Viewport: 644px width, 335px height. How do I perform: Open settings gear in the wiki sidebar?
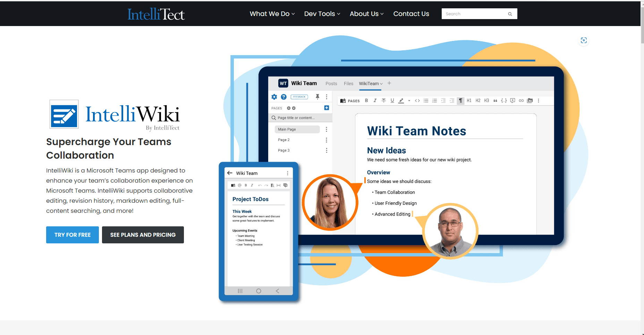(274, 97)
